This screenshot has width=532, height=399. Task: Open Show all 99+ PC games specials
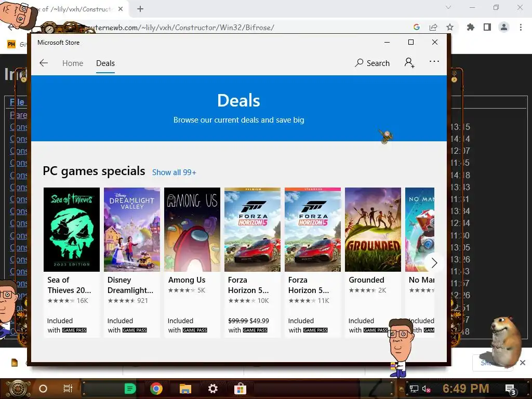tap(174, 172)
